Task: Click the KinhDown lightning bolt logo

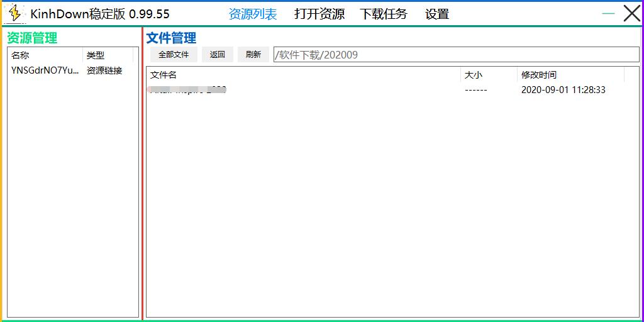Action: [15, 13]
